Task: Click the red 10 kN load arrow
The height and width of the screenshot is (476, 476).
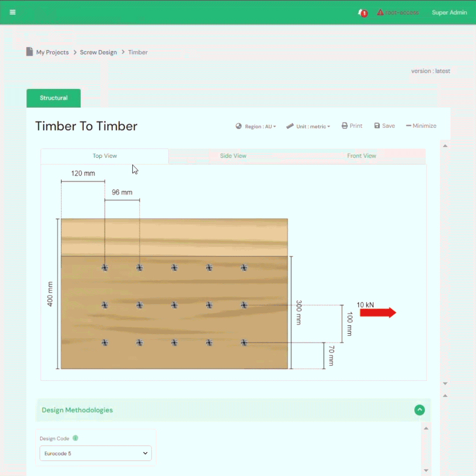Action: pos(378,313)
